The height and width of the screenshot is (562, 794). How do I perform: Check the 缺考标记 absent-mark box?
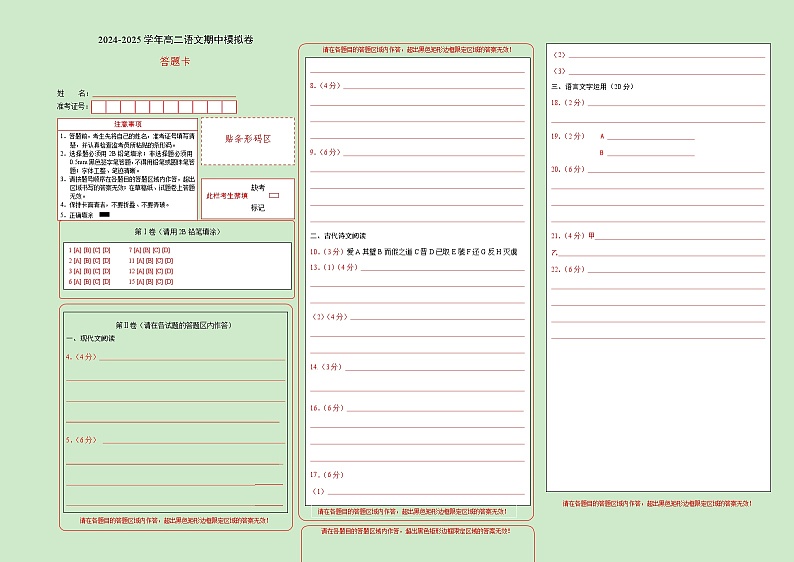274,197
